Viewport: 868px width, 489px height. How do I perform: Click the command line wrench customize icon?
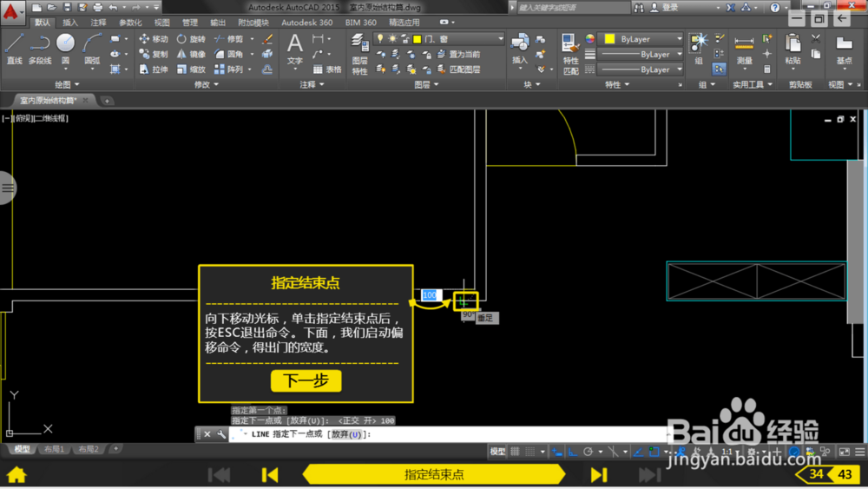coord(221,434)
